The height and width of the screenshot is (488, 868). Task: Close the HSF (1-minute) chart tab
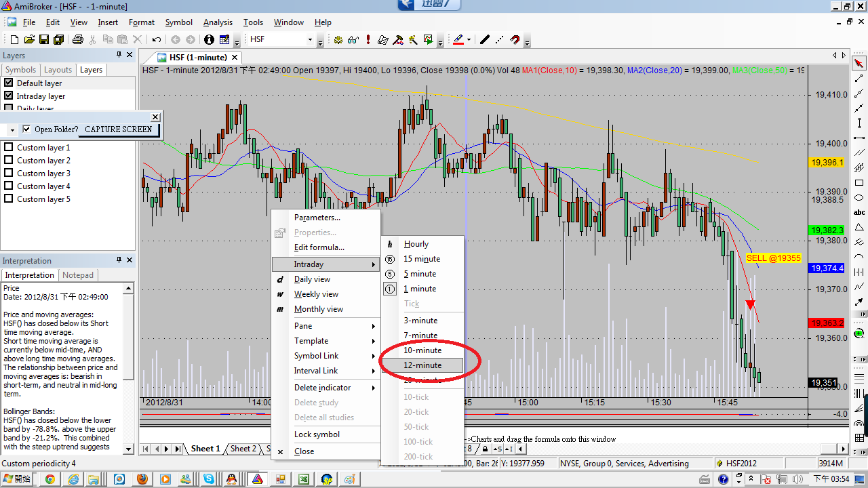[235, 57]
